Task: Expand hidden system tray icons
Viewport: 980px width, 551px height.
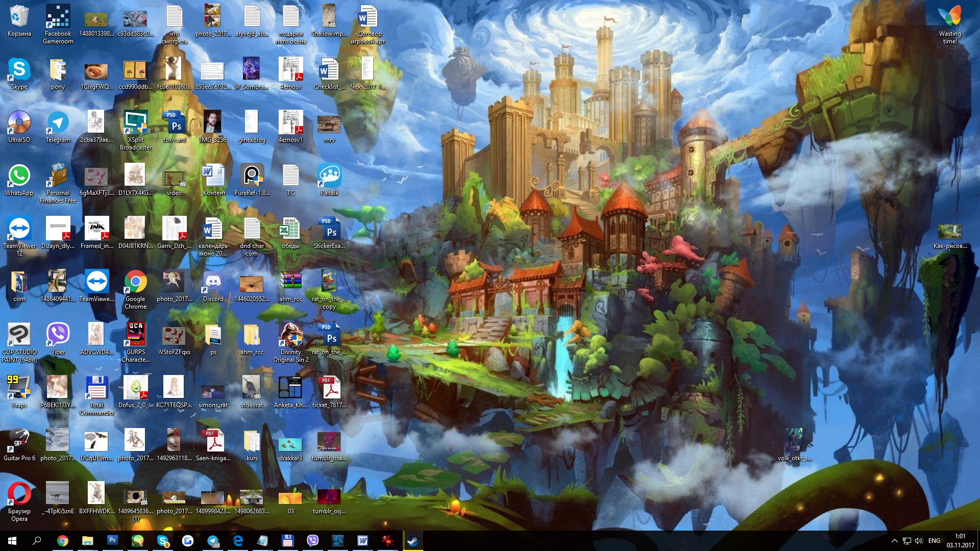Action: [894, 541]
